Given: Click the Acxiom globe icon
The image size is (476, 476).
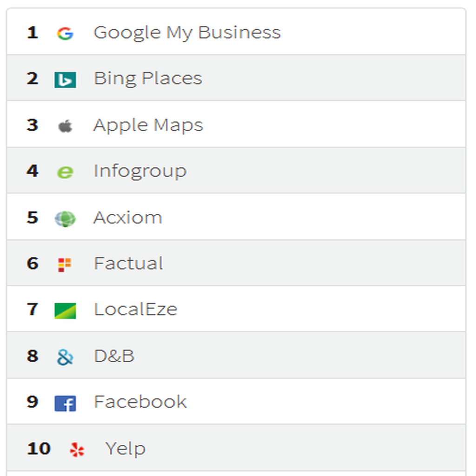Looking at the screenshot, I should coord(65,218).
